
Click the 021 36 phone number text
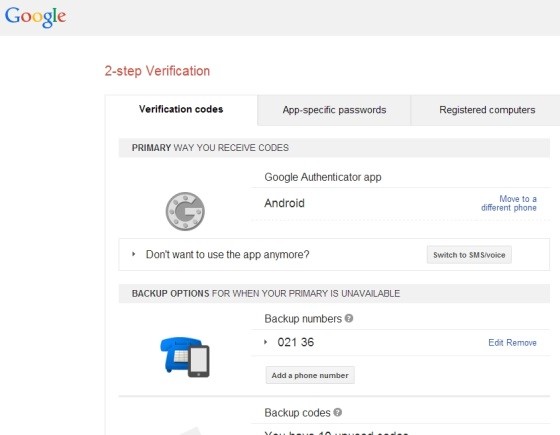click(x=296, y=342)
